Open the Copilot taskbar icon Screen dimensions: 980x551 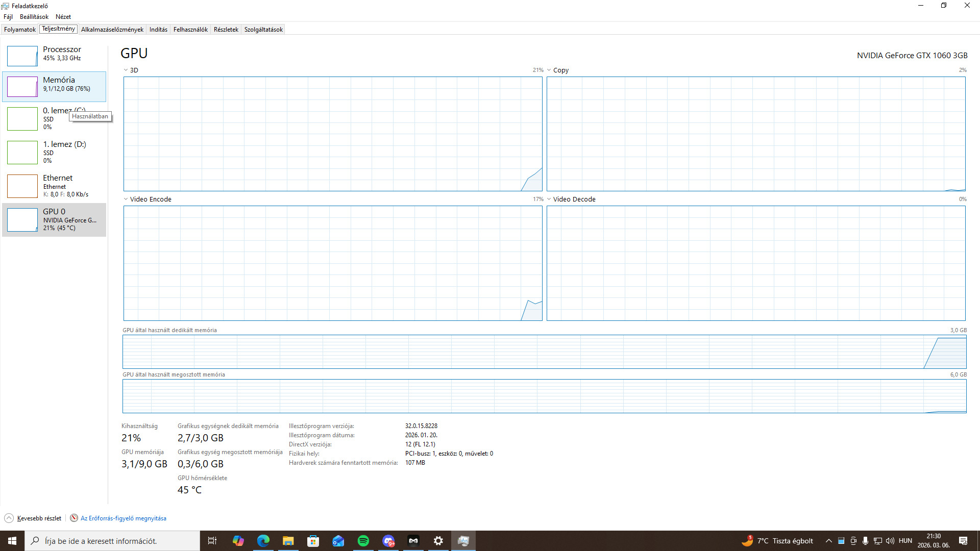[238, 541]
